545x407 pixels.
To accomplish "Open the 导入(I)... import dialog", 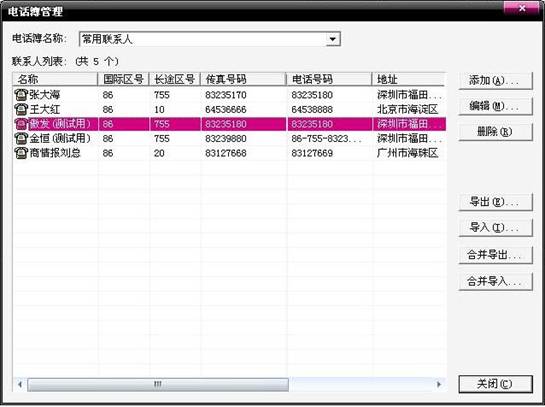I will point(495,228).
